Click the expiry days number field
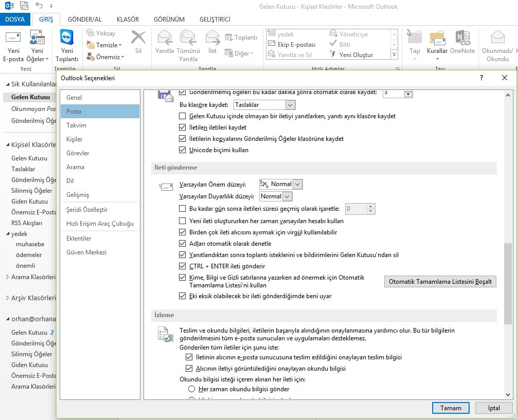 pos(356,209)
